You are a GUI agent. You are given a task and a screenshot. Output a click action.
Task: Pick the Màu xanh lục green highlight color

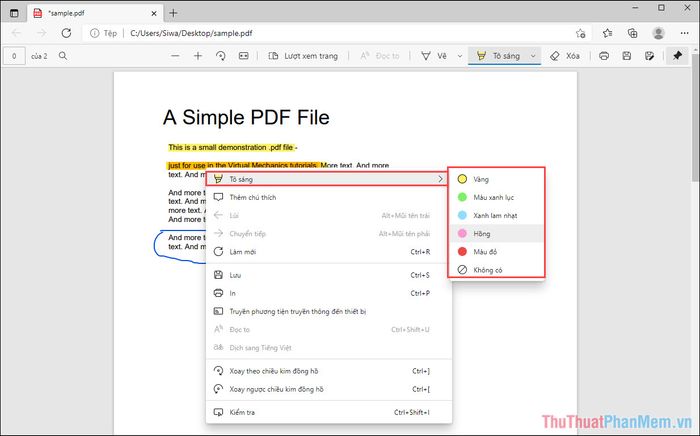coord(496,197)
